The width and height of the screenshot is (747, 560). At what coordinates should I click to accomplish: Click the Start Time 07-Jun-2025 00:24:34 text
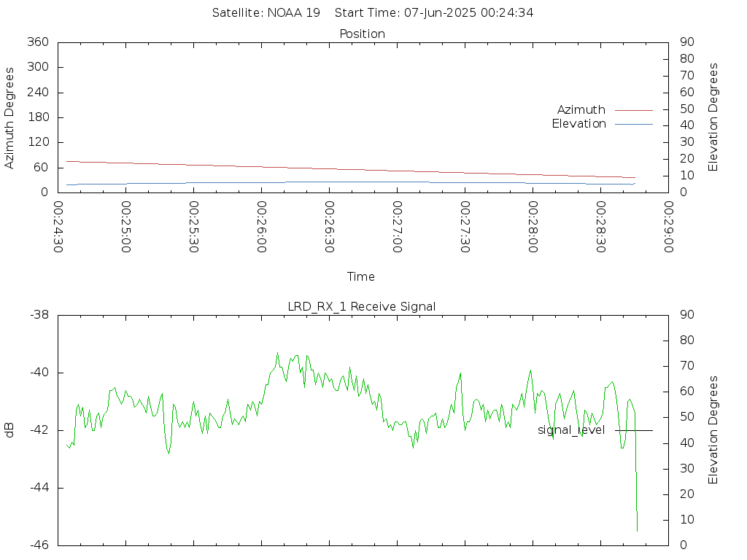434,13
